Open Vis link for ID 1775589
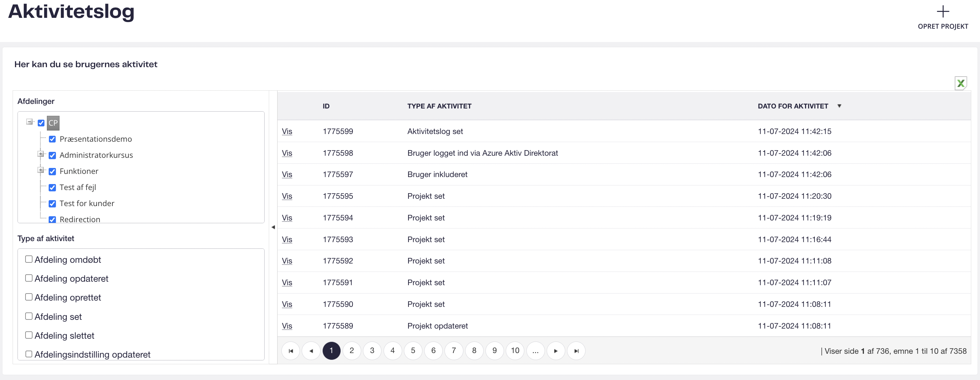 (287, 326)
